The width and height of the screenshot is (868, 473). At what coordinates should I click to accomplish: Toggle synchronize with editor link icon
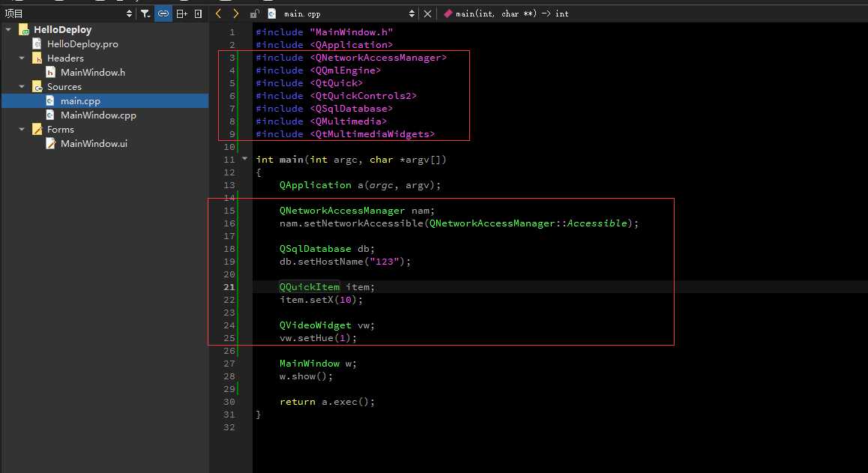163,13
